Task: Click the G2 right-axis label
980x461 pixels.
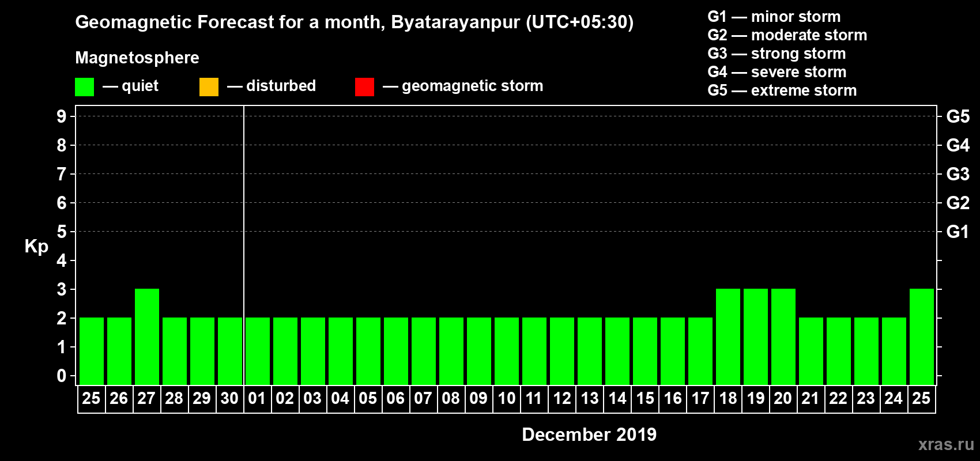Action: point(958,203)
